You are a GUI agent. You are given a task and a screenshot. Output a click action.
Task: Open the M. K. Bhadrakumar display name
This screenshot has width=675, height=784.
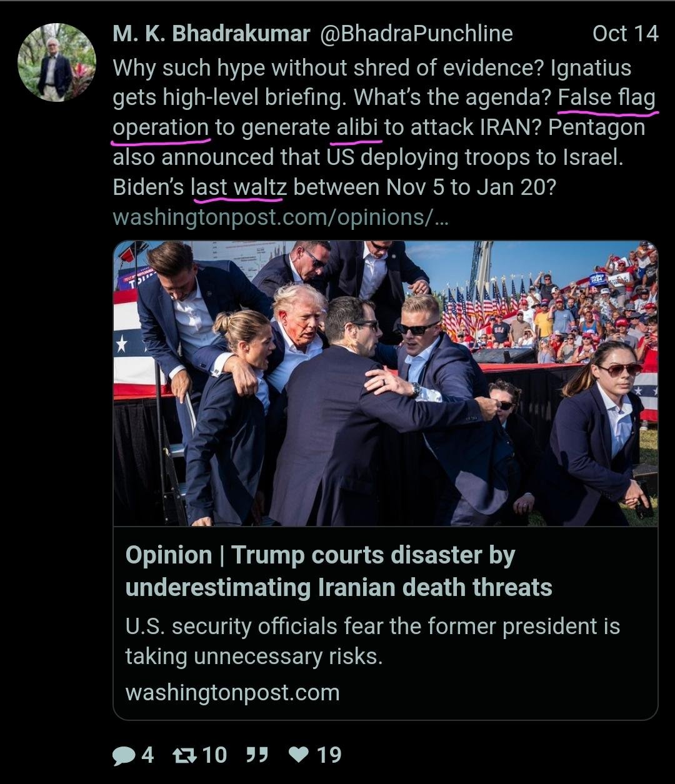pyautogui.click(x=211, y=34)
